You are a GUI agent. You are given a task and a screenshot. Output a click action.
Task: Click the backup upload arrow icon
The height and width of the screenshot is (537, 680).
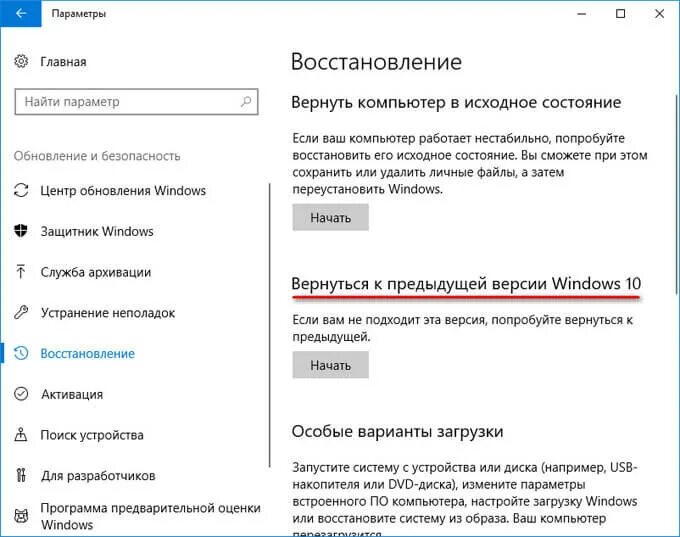coord(20,272)
